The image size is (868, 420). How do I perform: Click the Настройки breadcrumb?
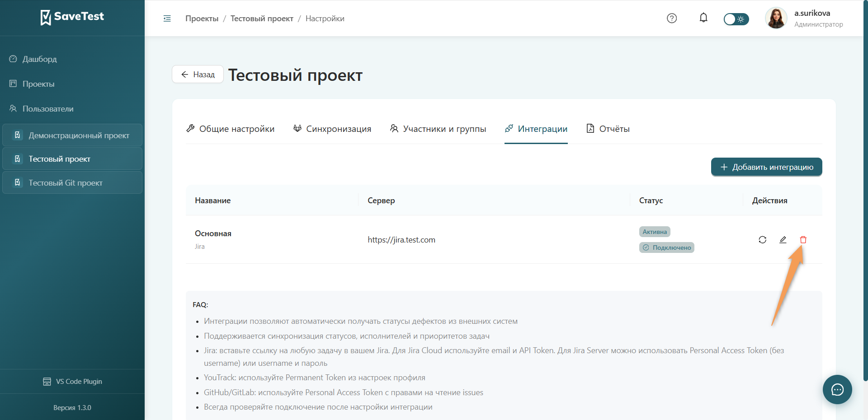pos(325,19)
